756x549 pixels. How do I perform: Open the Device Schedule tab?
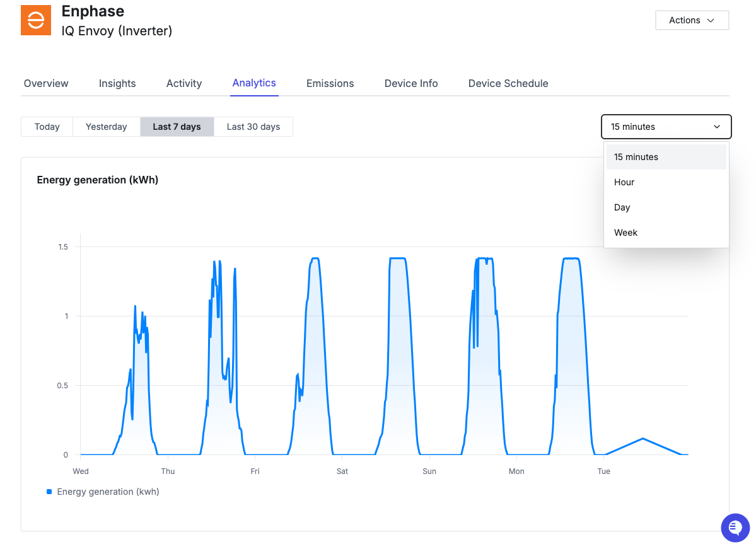508,83
